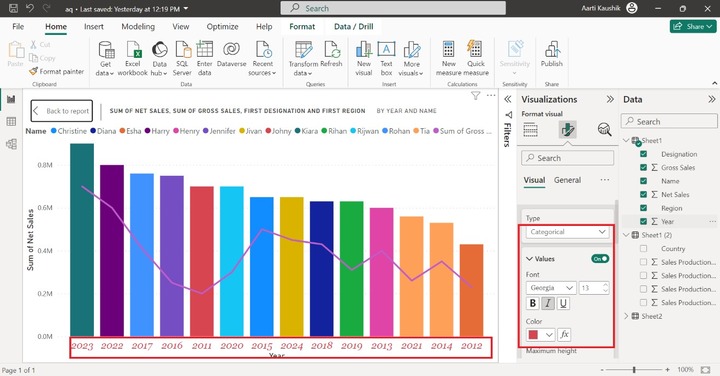
Task: Uncheck the Designation field
Action: pyautogui.click(x=643, y=154)
